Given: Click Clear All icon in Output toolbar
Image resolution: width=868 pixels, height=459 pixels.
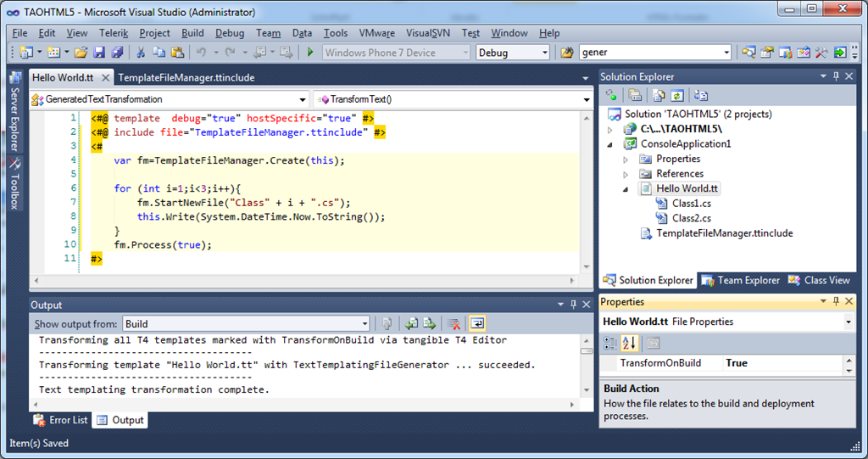Looking at the screenshot, I should coord(453,323).
